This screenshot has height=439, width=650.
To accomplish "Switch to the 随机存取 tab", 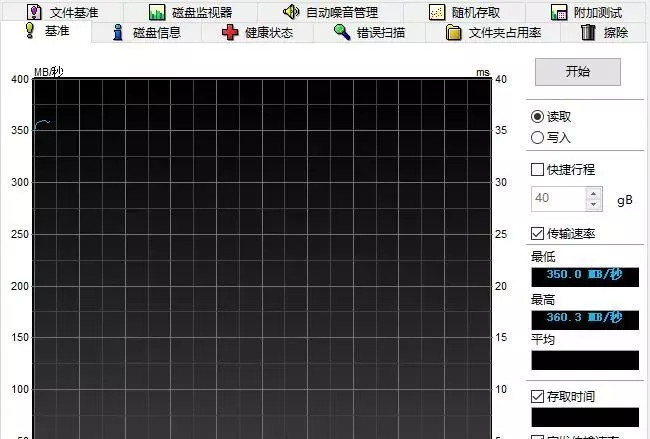I will click(464, 12).
